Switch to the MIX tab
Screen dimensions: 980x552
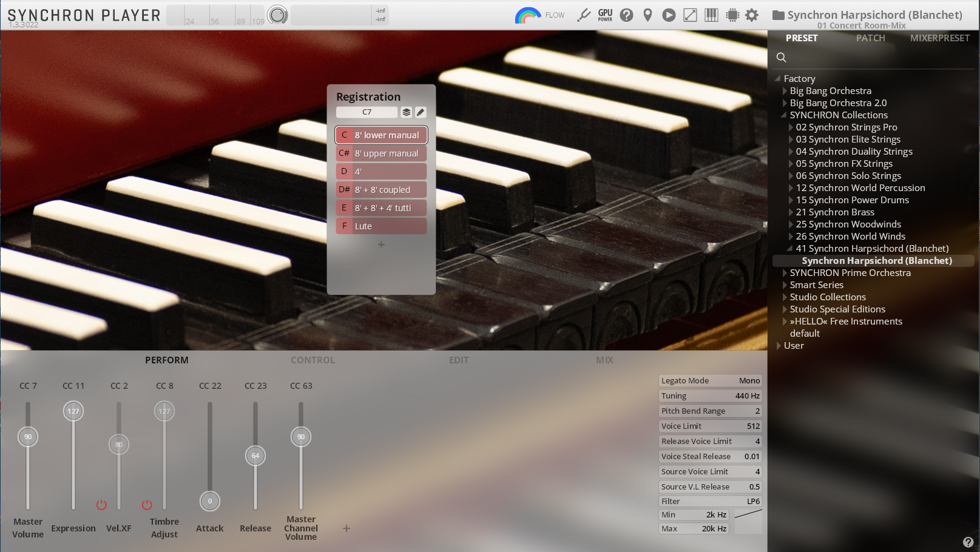tap(604, 360)
